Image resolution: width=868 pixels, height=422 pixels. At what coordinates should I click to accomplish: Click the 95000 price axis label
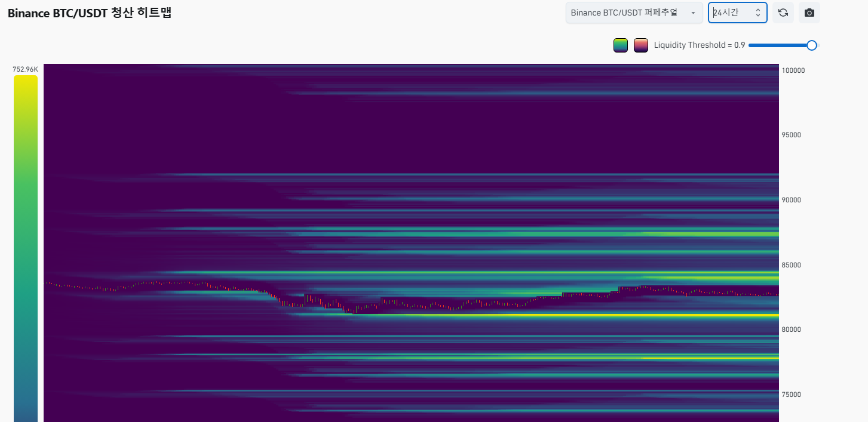[792, 135]
